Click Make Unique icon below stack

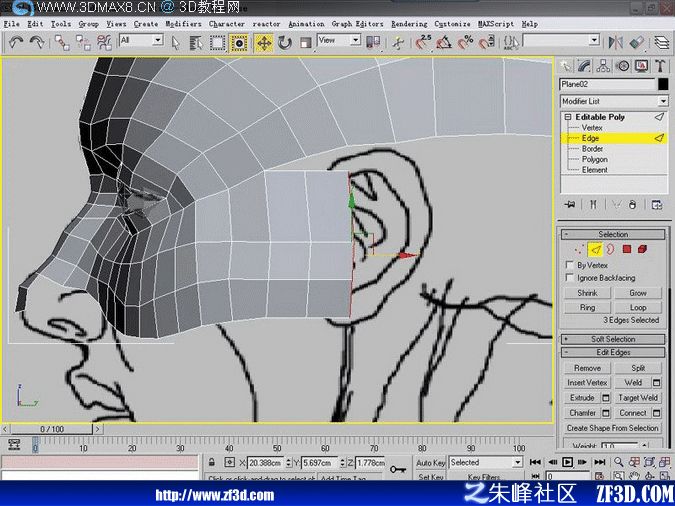coord(617,205)
